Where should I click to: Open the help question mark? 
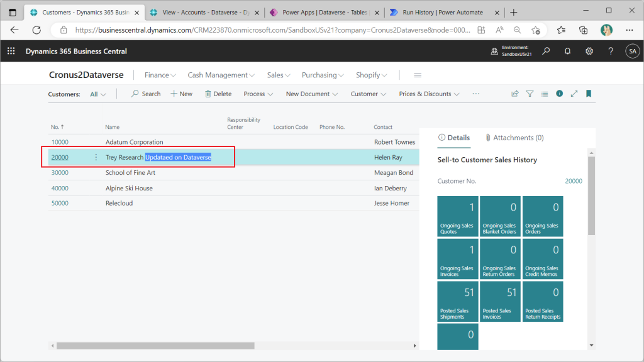tap(611, 51)
